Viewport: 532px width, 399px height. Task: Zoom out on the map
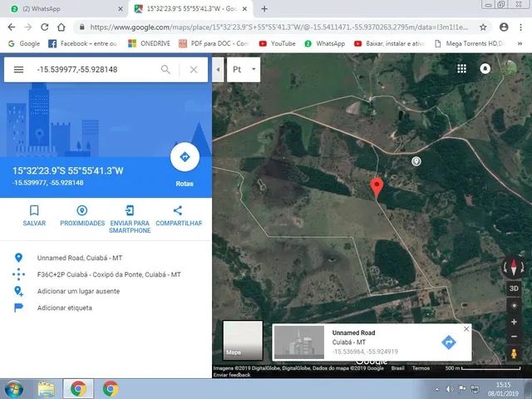click(x=514, y=337)
